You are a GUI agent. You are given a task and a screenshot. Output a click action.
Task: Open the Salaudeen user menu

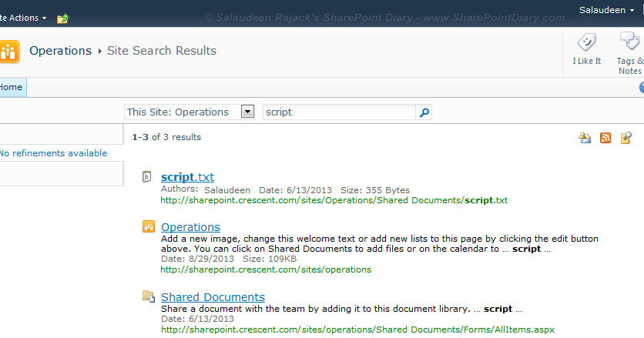pos(606,10)
